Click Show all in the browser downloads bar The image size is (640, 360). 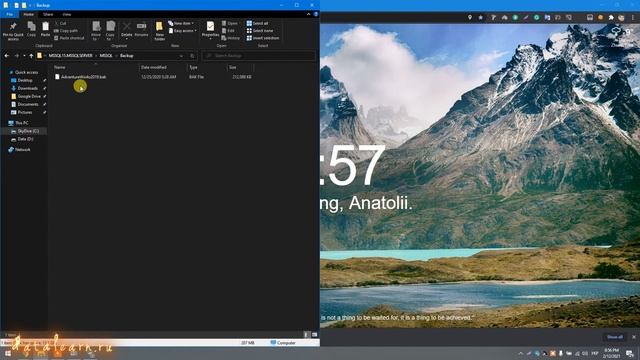(615, 337)
